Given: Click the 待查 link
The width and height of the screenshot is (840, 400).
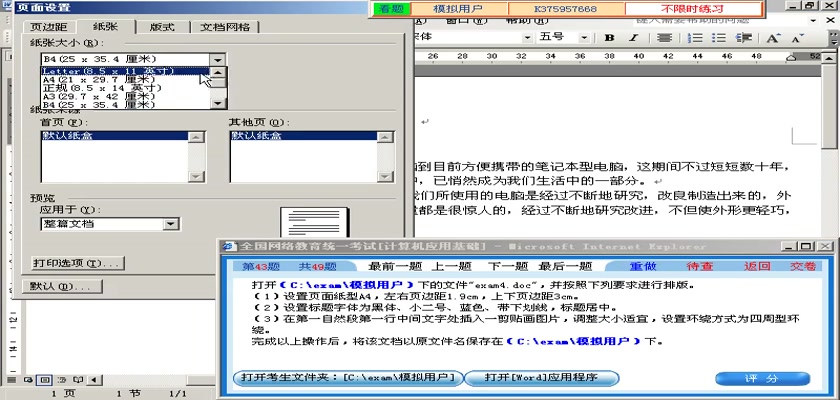Looking at the screenshot, I should tap(700, 267).
